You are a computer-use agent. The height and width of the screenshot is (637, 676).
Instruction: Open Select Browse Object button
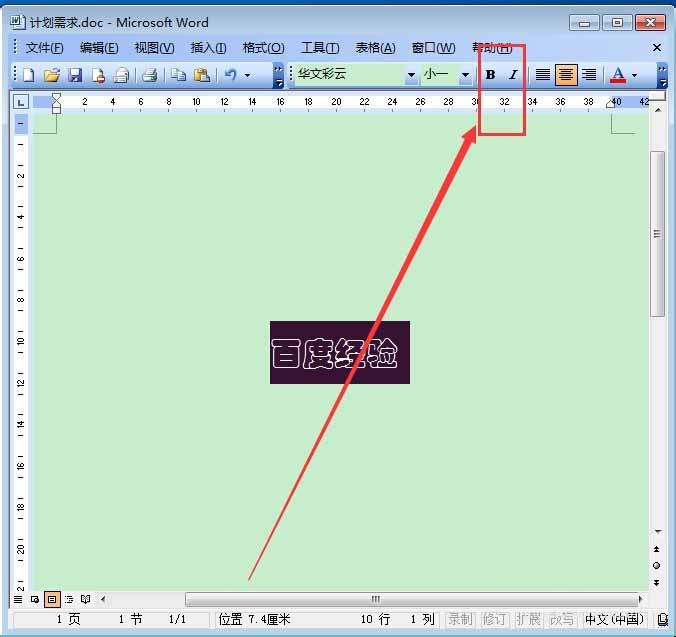pos(657,565)
